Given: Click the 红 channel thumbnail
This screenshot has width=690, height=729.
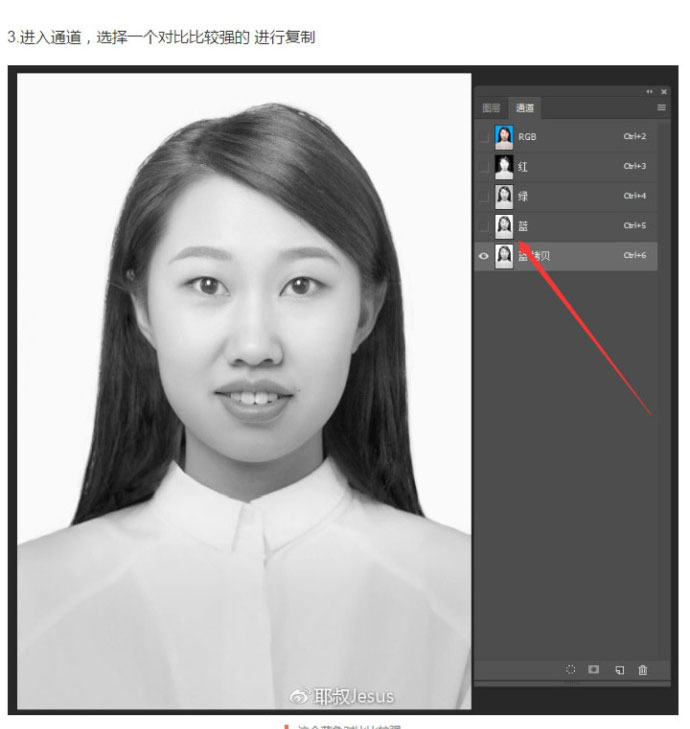Looking at the screenshot, I should coord(504,167).
